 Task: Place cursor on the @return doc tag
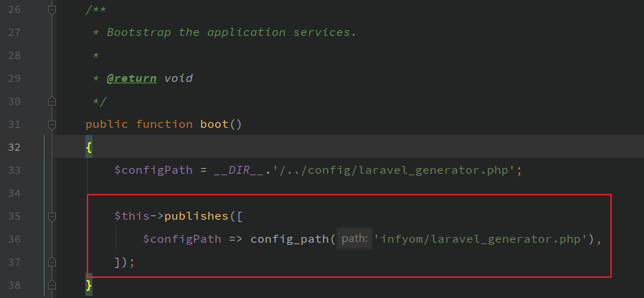(131, 78)
